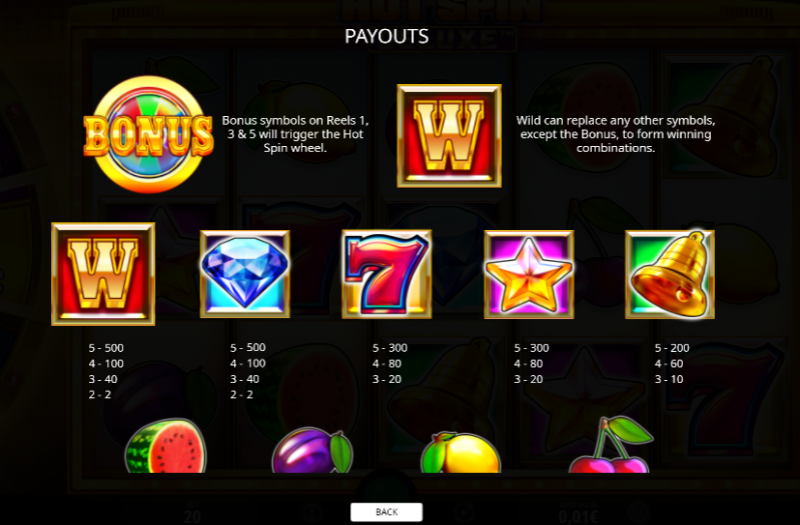800x525 pixels.
Task: Click the seven 4 - 80 payout line
Action: [x=387, y=364]
